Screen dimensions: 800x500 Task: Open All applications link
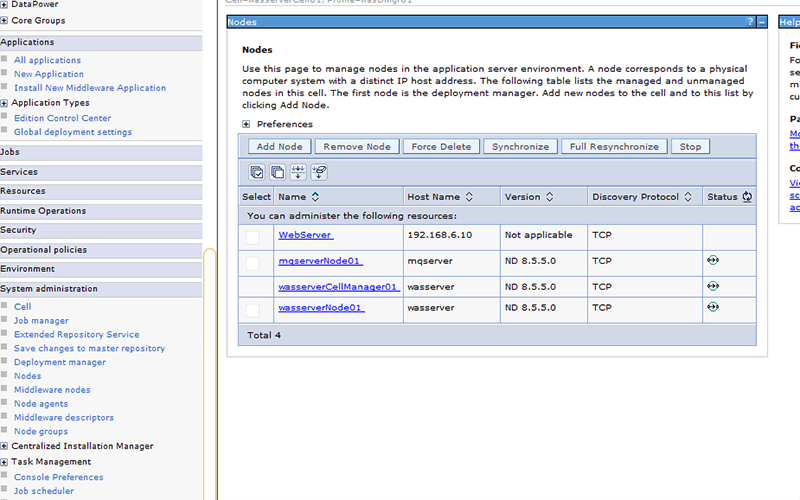(47, 60)
